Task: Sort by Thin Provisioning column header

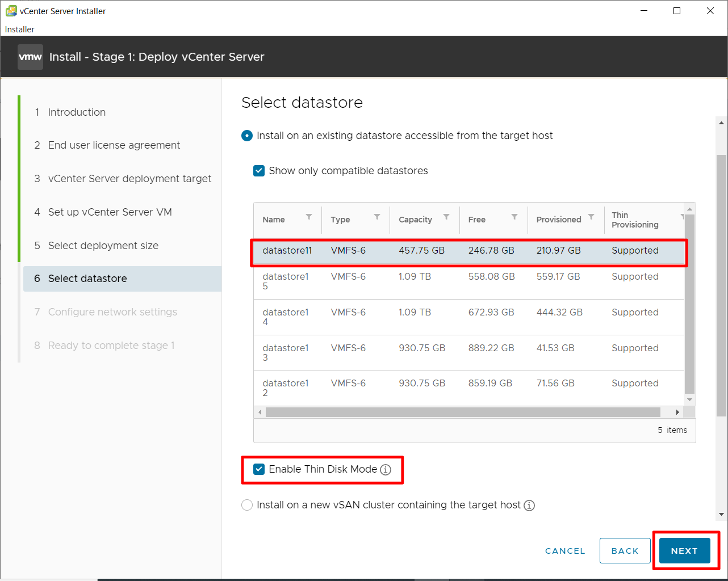Action: [635, 220]
